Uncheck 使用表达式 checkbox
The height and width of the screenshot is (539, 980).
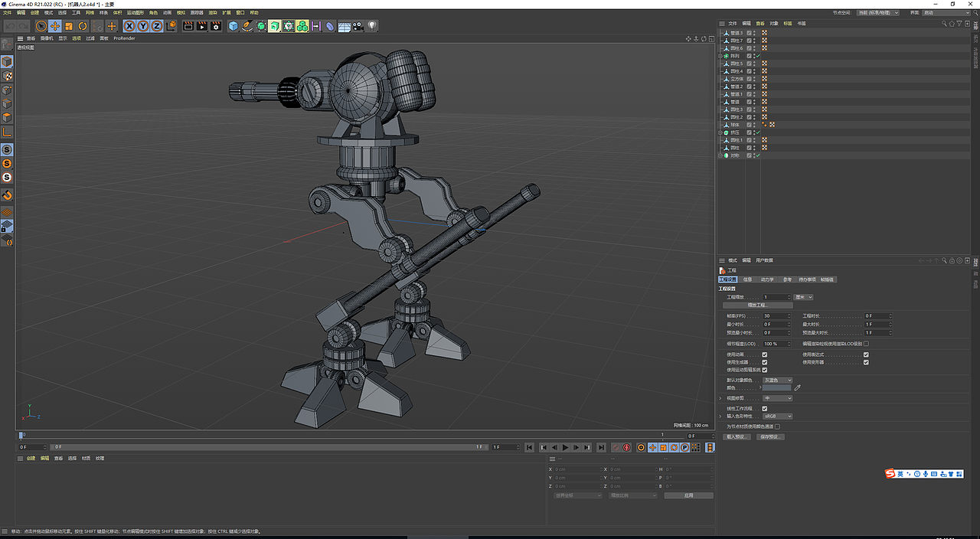click(866, 354)
